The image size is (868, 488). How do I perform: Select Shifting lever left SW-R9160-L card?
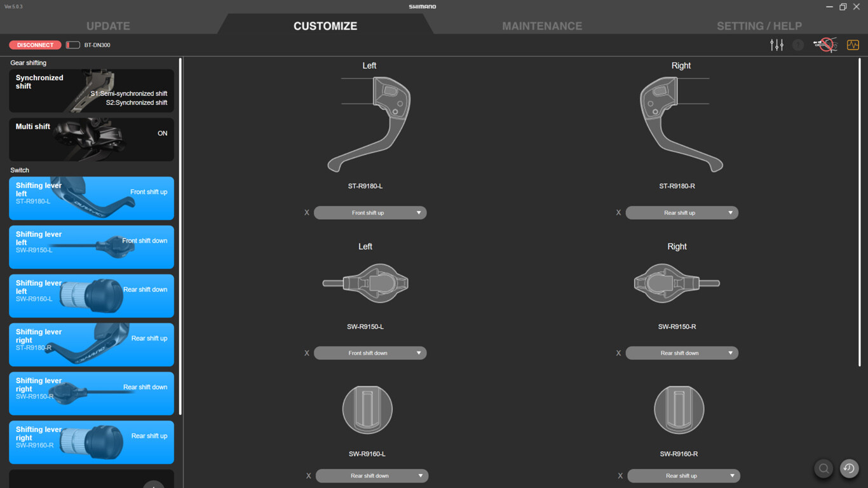tap(92, 296)
